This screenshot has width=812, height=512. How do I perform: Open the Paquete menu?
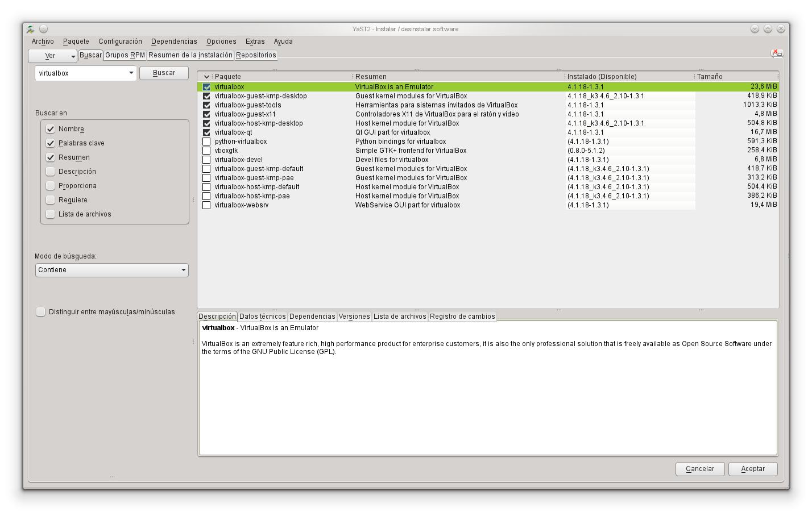pyautogui.click(x=76, y=41)
